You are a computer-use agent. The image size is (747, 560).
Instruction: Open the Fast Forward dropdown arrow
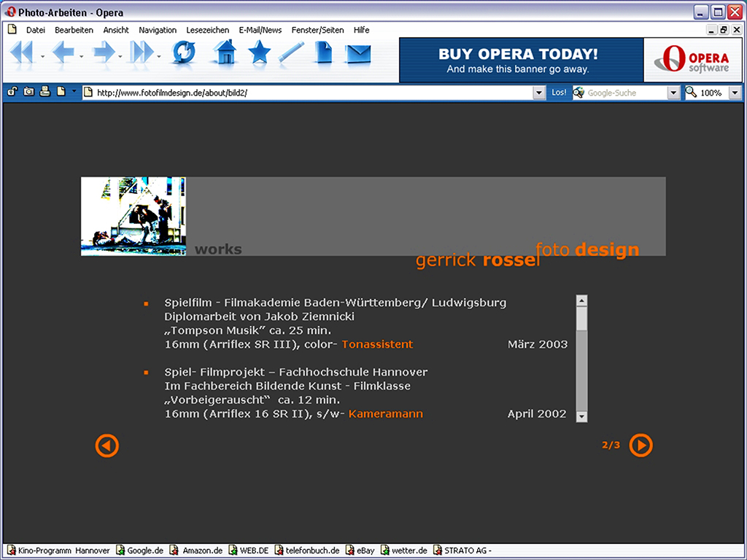158,57
